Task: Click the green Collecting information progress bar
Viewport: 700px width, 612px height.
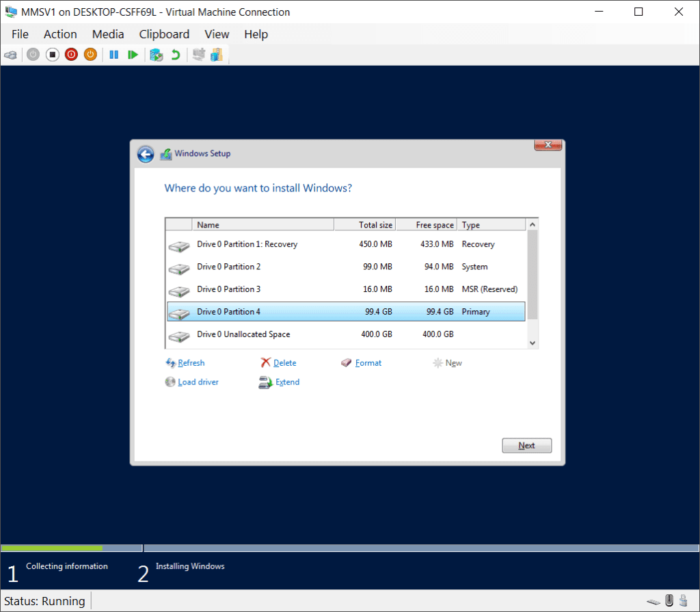Action: pos(52,548)
